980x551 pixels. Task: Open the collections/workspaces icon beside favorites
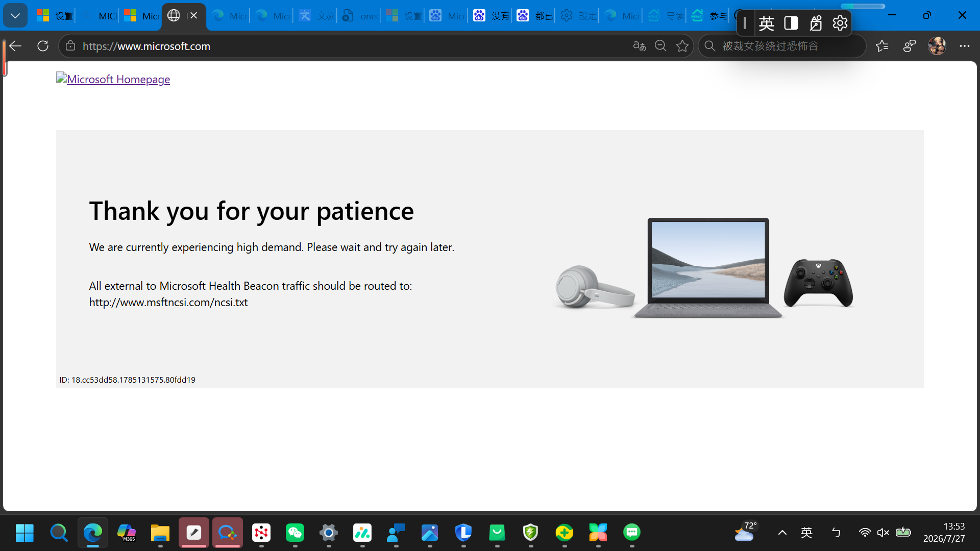tap(910, 46)
